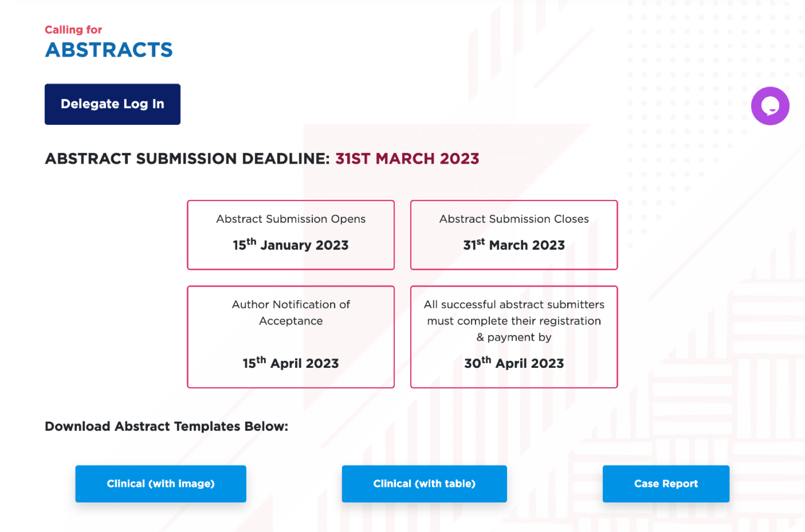Select the 'ABSTRACT SUBMISSION DEADLINE:' black heading text
805x532 pixels.
pyautogui.click(x=188, y=159)
